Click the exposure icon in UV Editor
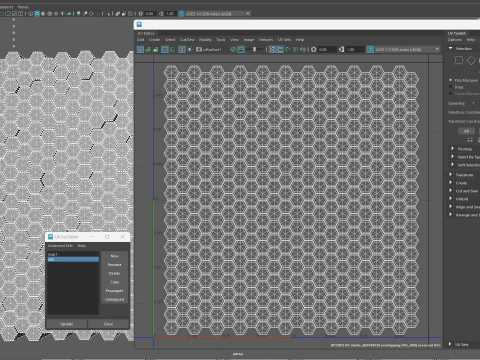This screenshot has width=480, height=360. pos(313,49)
